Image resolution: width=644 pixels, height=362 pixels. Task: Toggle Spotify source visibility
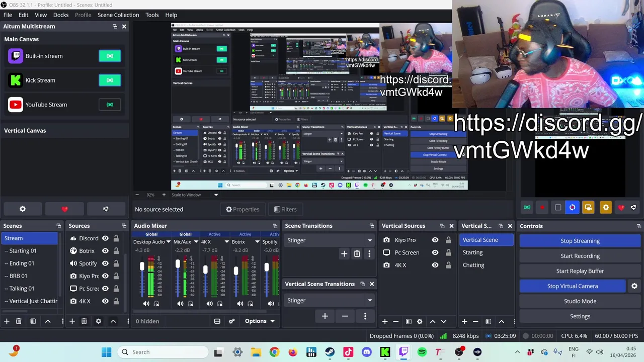pos(105,263)
